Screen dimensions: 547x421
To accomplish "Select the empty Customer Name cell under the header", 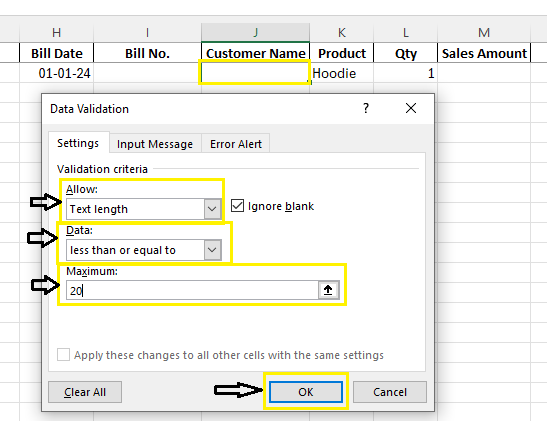I will [x=255, y=73].
